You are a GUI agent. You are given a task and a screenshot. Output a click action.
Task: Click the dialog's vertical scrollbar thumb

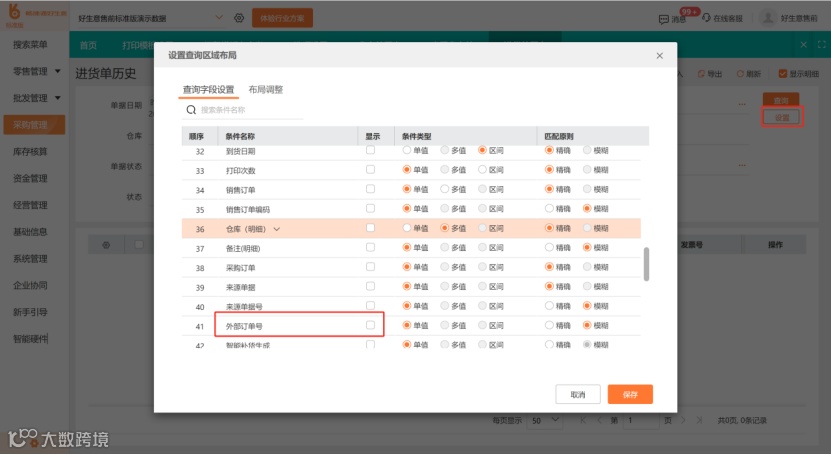pos(646,264)
